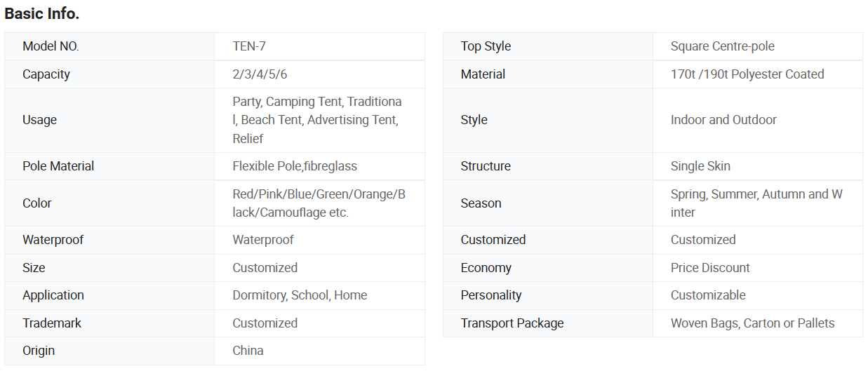Select the Woven Bags, Carton or Pallets value
The width and height of the screenshot is (868, 371).
[x=752, y=323]
